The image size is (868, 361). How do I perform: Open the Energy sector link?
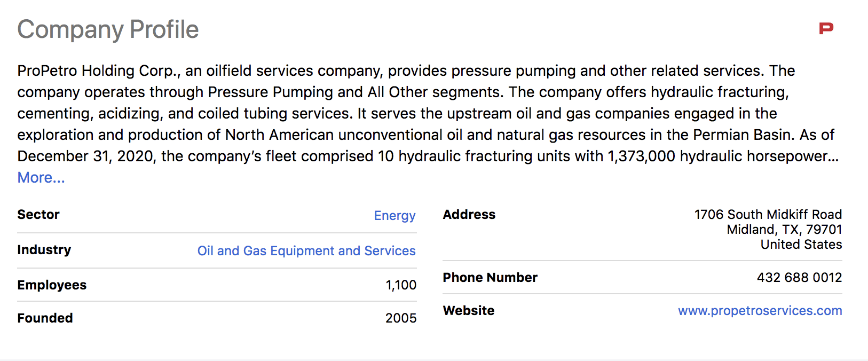coord(394,215)
